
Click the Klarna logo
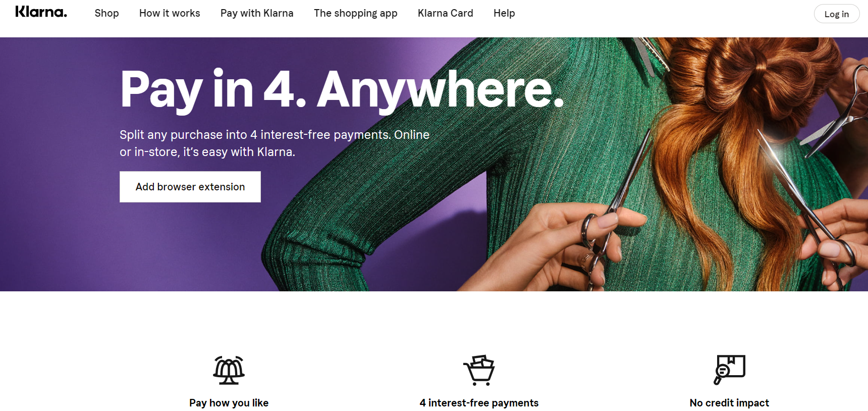(x=41, y=12)
